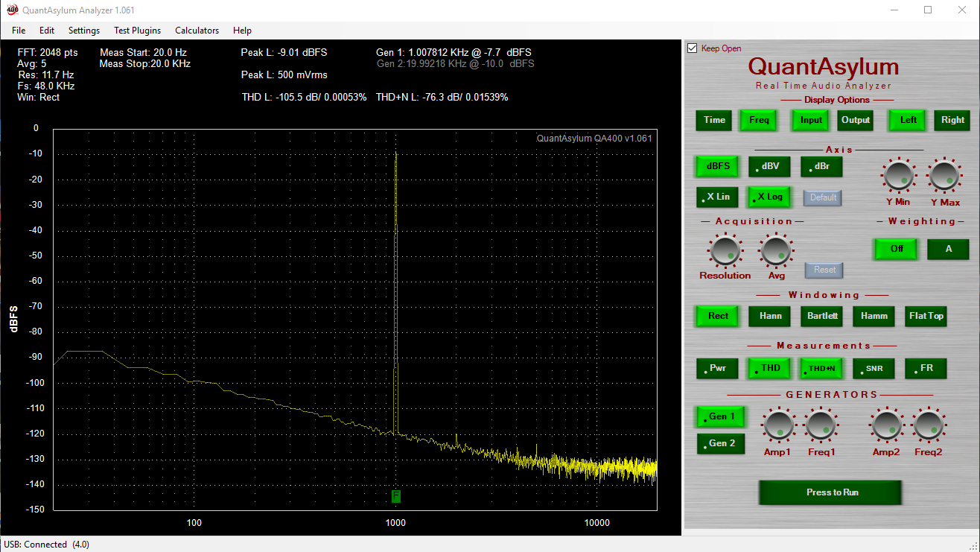This screenshot has width=980, height=552.
Task: Set X axis to linear
Action: (718, 197)
